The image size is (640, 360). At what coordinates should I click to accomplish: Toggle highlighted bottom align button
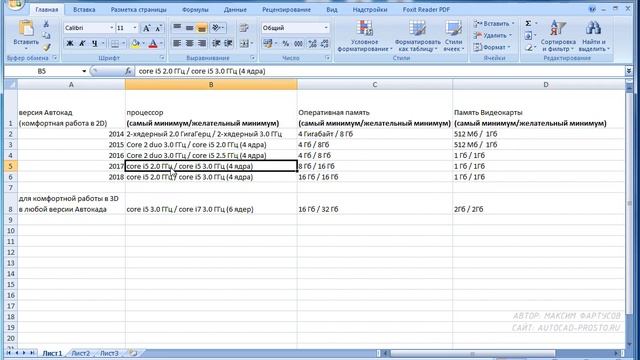pyautogui.click(x=202, y=28)
